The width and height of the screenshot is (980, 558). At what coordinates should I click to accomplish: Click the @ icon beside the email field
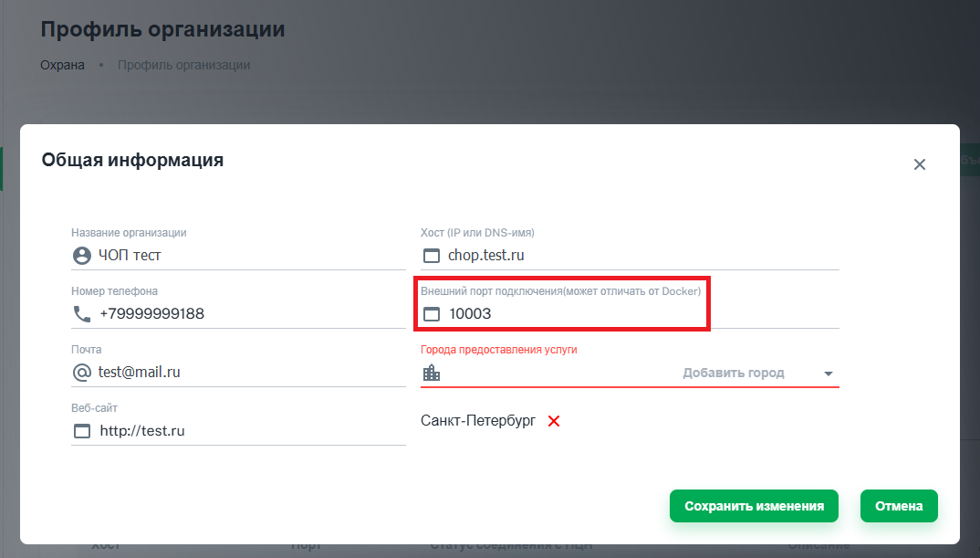[82, 373]
